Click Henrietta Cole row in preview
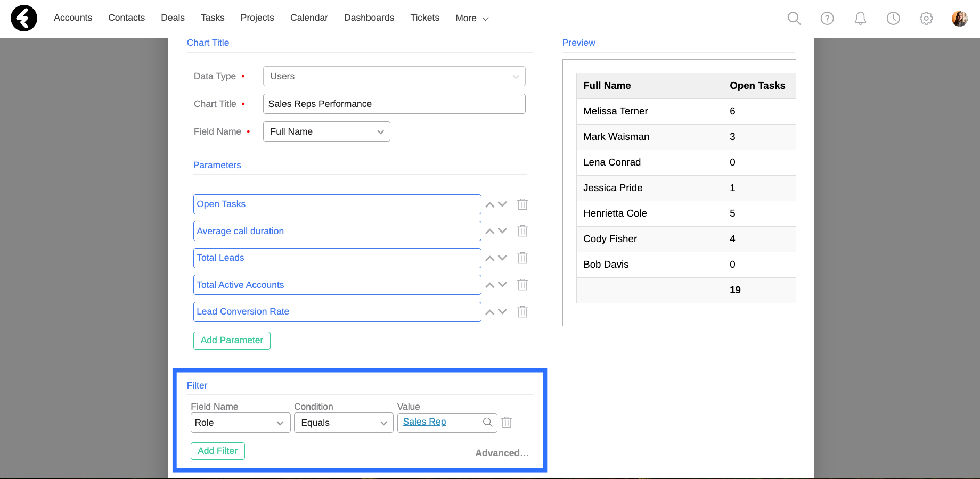 tap(686, 213)
